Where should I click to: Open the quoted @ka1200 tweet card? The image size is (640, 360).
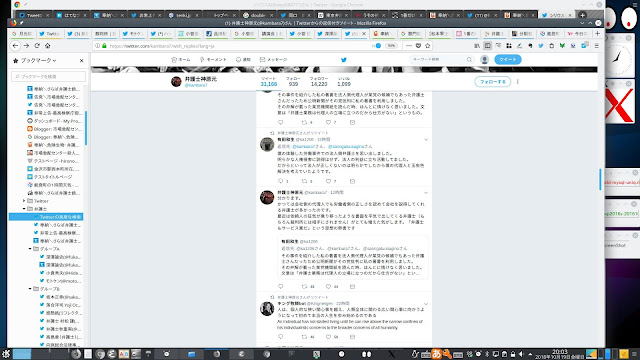(353, 257)
